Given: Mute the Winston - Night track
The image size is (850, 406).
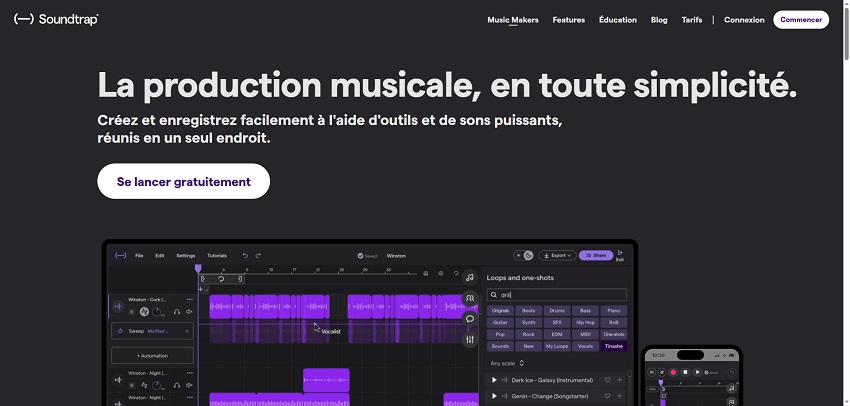Looking at the screenshot, I should click(189, 385).
